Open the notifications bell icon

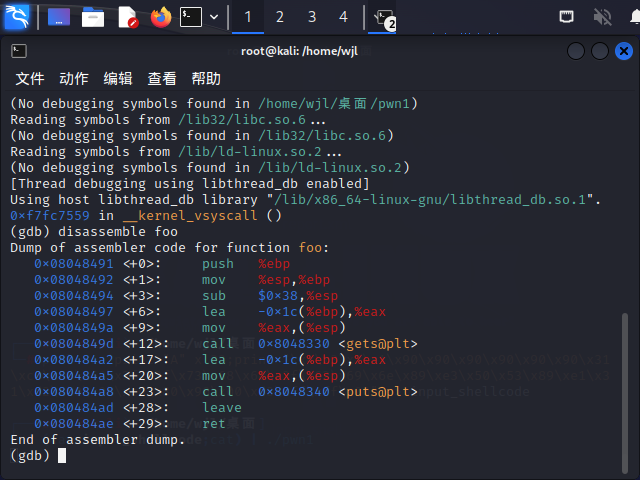click(635, 17)
